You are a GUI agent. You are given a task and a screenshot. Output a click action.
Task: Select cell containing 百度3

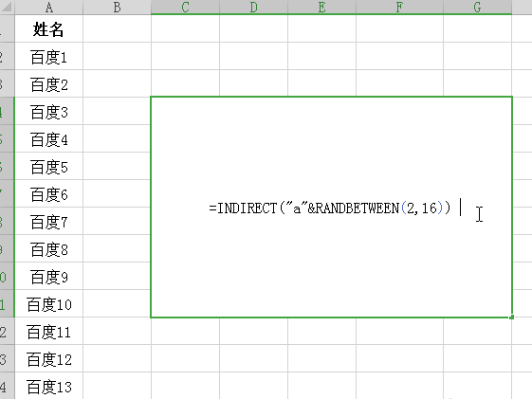[x=49, y=111]
